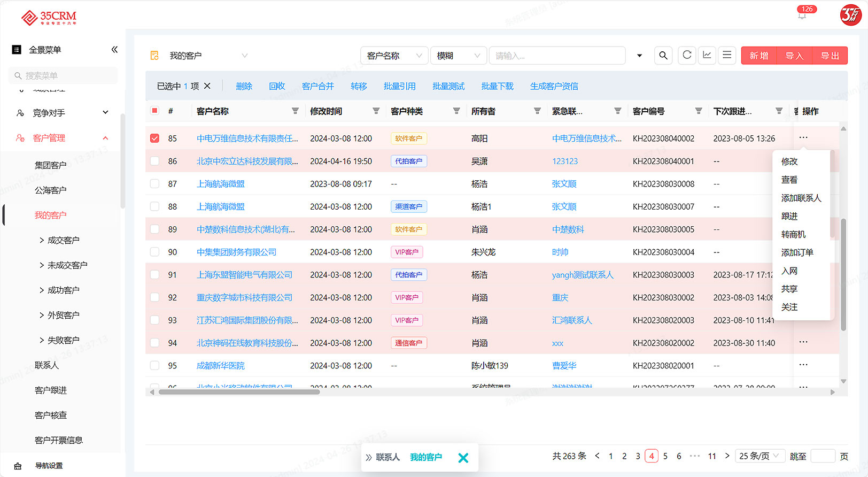The width and height of the screenshot is (868, 477).
Task: Close the bottom tab bar with X
Action: [x=463, y=458]
